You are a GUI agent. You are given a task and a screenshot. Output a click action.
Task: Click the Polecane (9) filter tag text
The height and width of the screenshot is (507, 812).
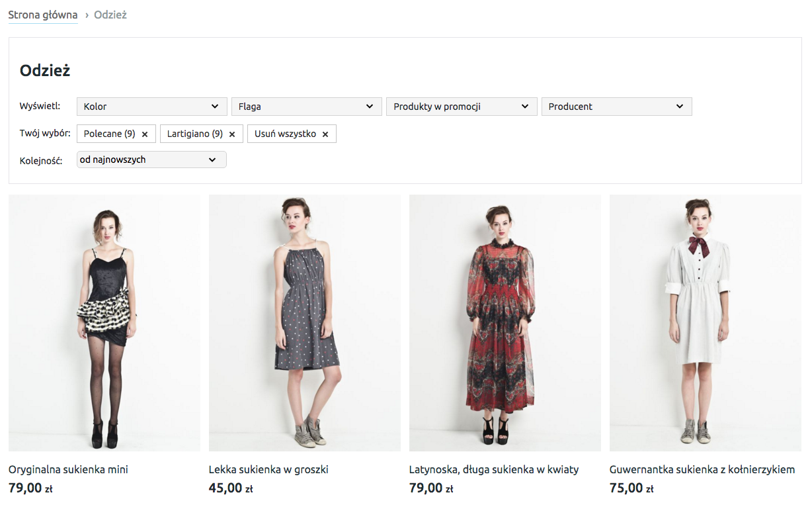pos(110,134)
